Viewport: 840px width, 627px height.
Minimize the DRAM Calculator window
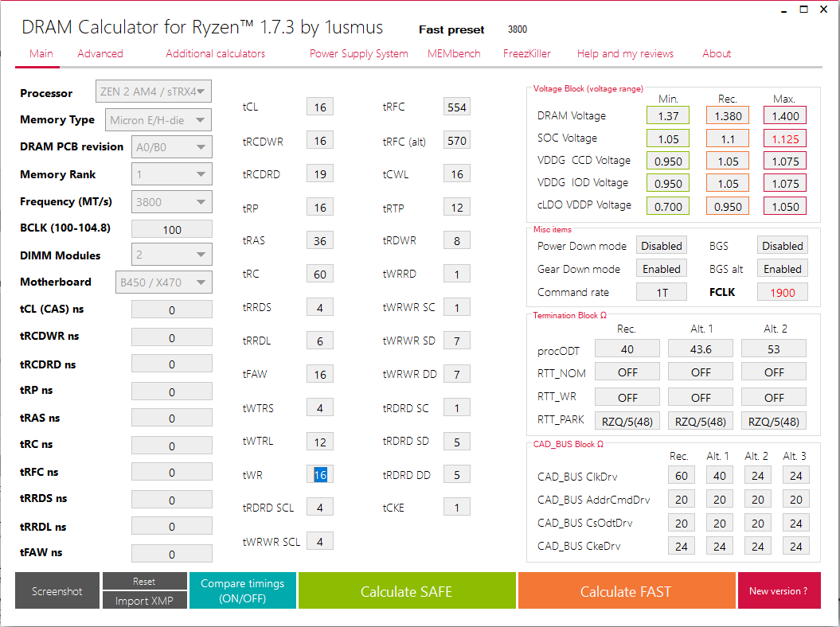[x=783, y=10]
